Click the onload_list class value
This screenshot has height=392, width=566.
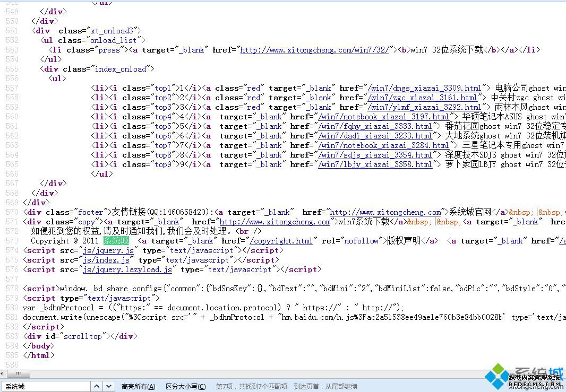(113, 40)
